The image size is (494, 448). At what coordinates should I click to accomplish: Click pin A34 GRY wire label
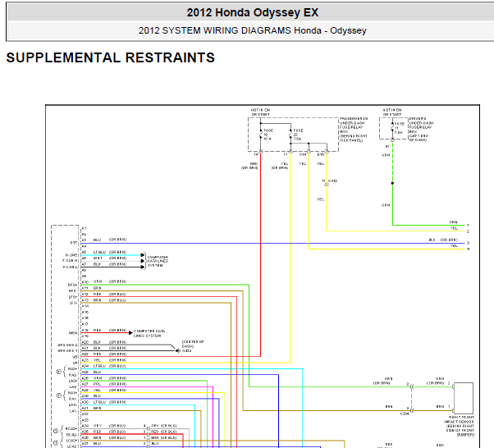98,426
